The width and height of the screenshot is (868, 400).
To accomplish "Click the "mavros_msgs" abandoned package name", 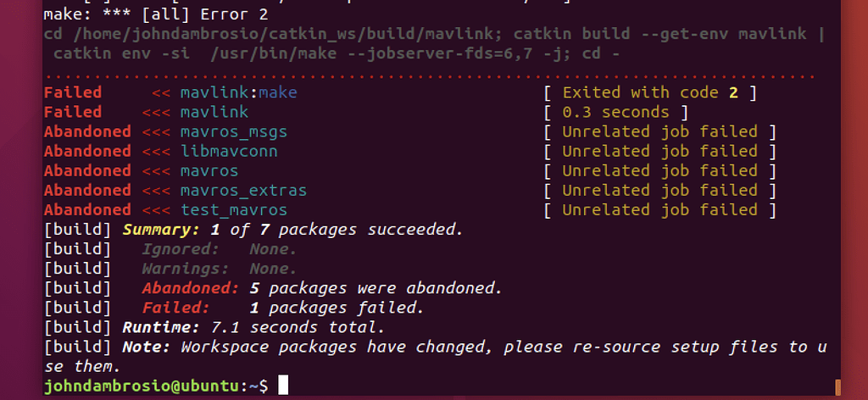I will [233, 131].
